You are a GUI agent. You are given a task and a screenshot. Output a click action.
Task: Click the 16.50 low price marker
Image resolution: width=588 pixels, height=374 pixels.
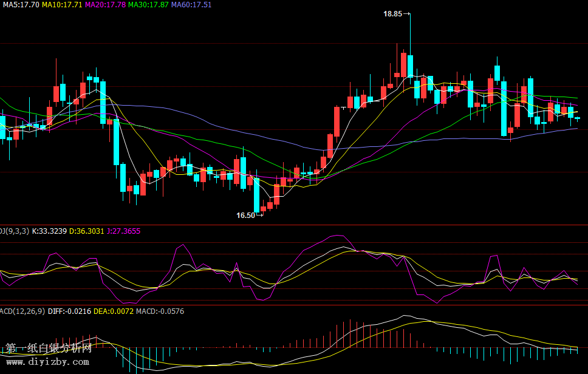(245, 215)
